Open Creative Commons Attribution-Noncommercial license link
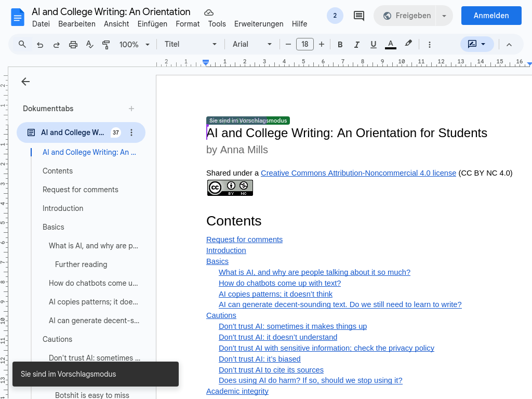Image resolution: width=532 pixels, height=399 pixels. 358,173
